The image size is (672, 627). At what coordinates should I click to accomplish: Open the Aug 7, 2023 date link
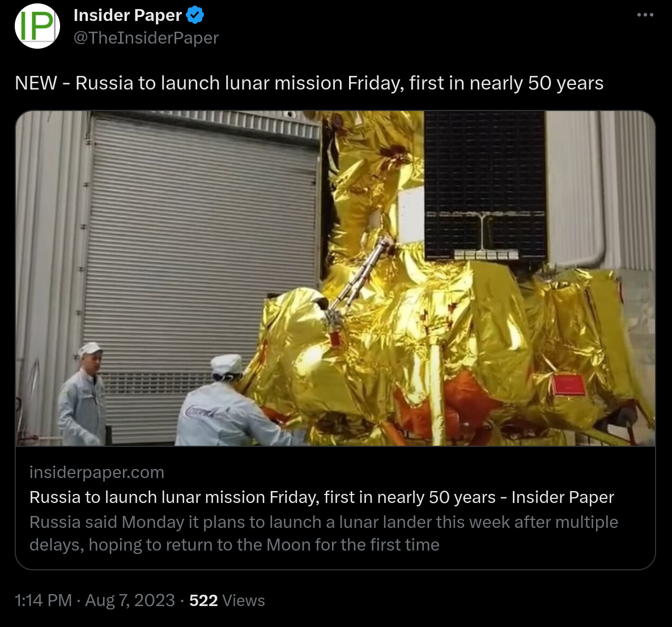click(130, 600)
